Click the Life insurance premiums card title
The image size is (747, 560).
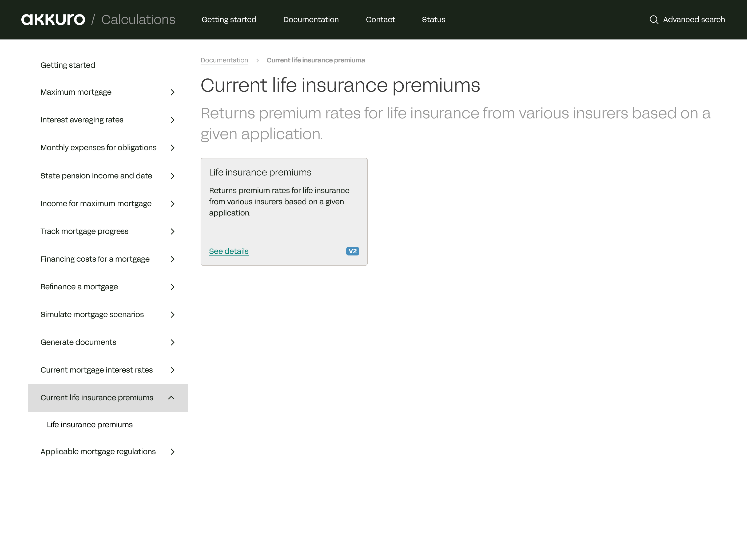[x=260, y=172]
